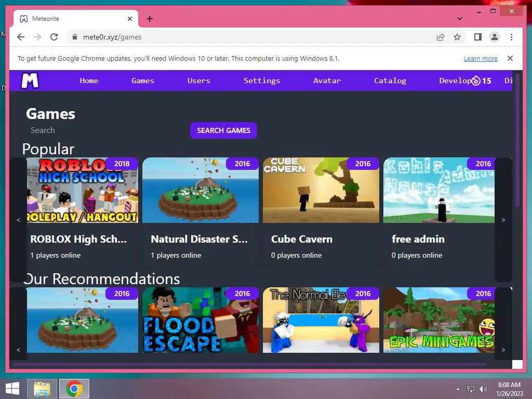Screen dimensions: 532x399
Task: Open the network icon in the system tray
Action: pos(471,389)
